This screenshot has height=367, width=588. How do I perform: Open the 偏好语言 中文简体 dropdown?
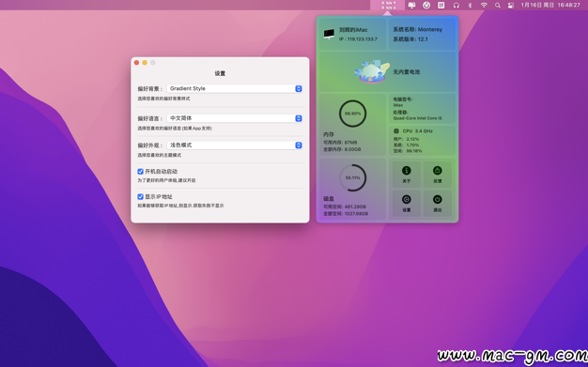click(x=235, y=118)
